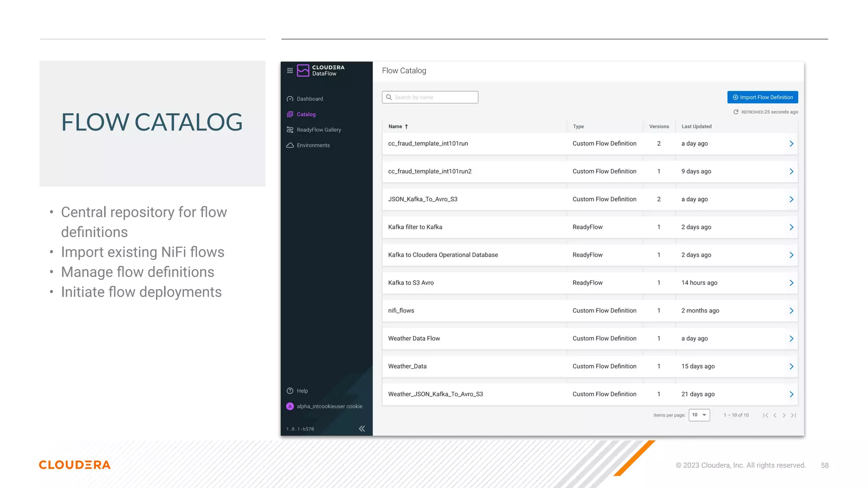The height and width of the screenshot is (488, 868).
Task: Click version label 1.0.1-b570
Action: click(x=300, y=429)
